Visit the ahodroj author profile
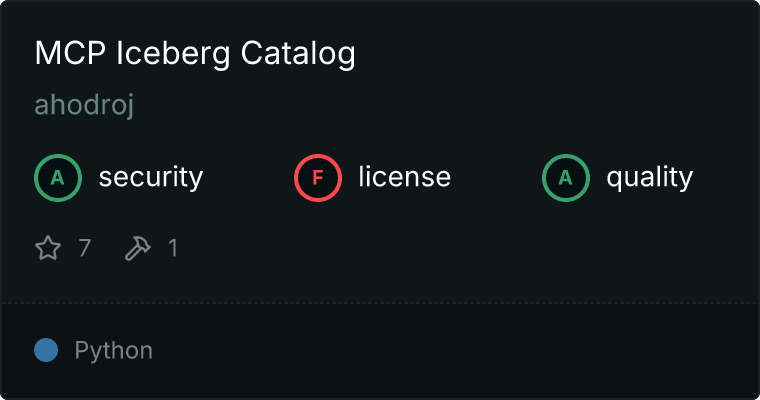The width and height of the screenshot is (760, 400). click(84, 106)
